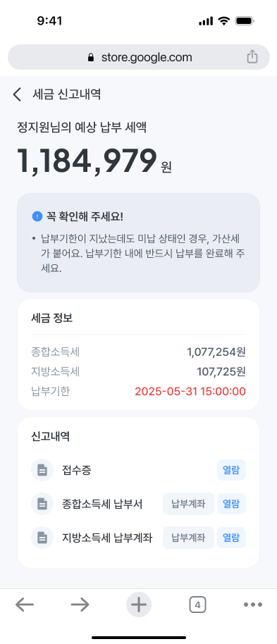This screenshot has height=644, width=277.
Task: Tap 납부계좌 button for 지방소득세 납부계좌
Action: tap(188, 537)
